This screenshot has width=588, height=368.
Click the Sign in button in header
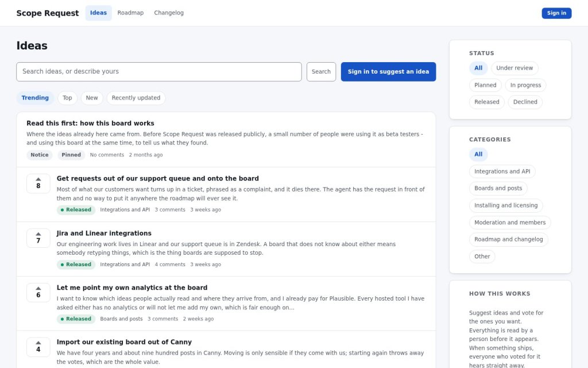556,13
